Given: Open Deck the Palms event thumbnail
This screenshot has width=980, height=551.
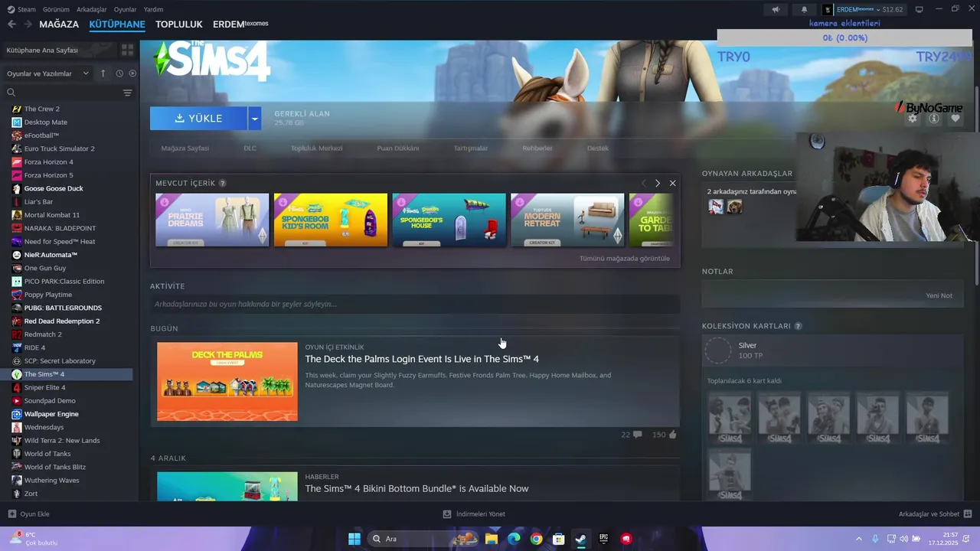Looking at the screenshot, I should [227, 381].
